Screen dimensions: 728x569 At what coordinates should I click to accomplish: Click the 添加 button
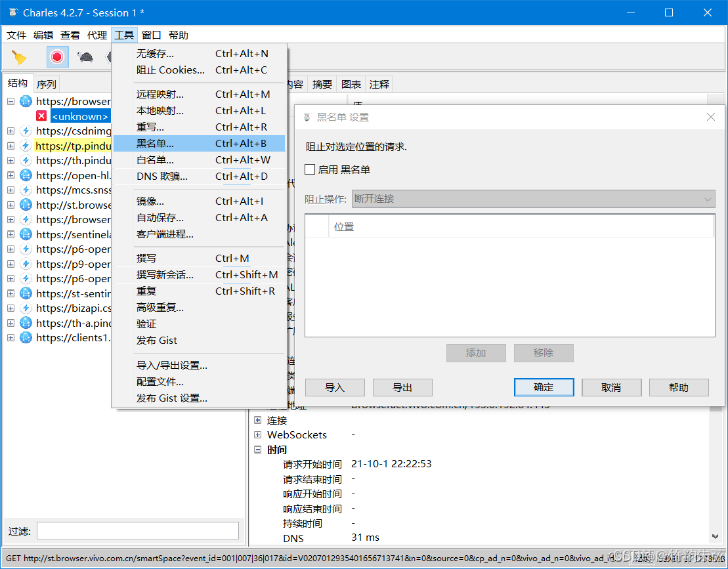coord(476,352)
